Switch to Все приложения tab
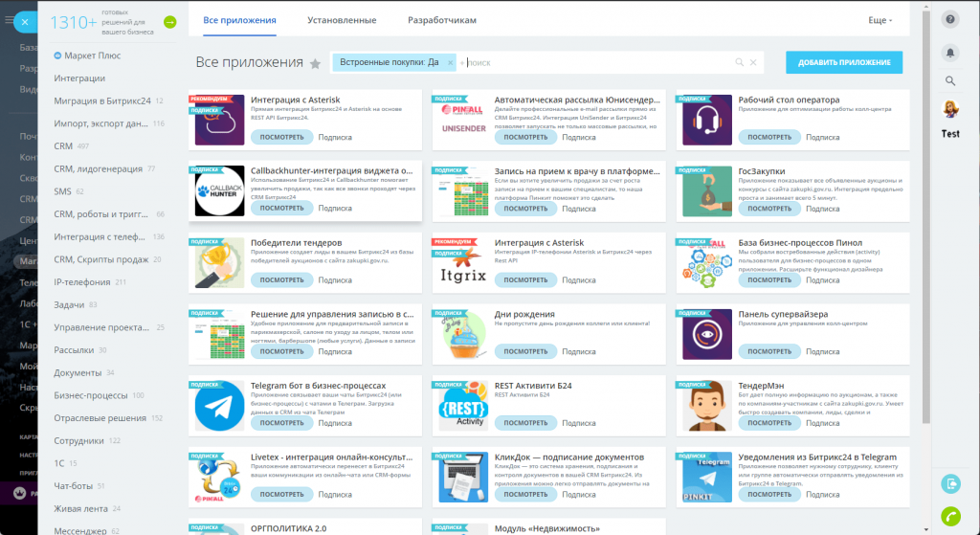The image size is (980, 535). click(239, 20)
